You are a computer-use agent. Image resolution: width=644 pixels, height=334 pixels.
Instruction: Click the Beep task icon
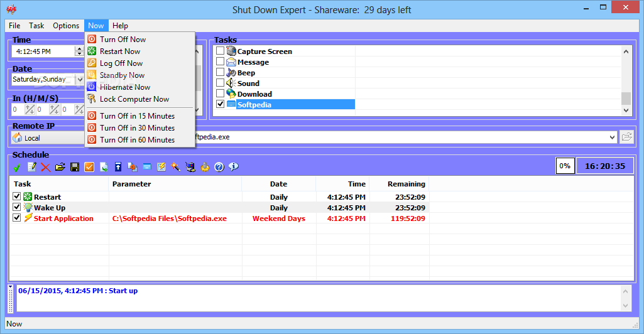tap(231, 73)
